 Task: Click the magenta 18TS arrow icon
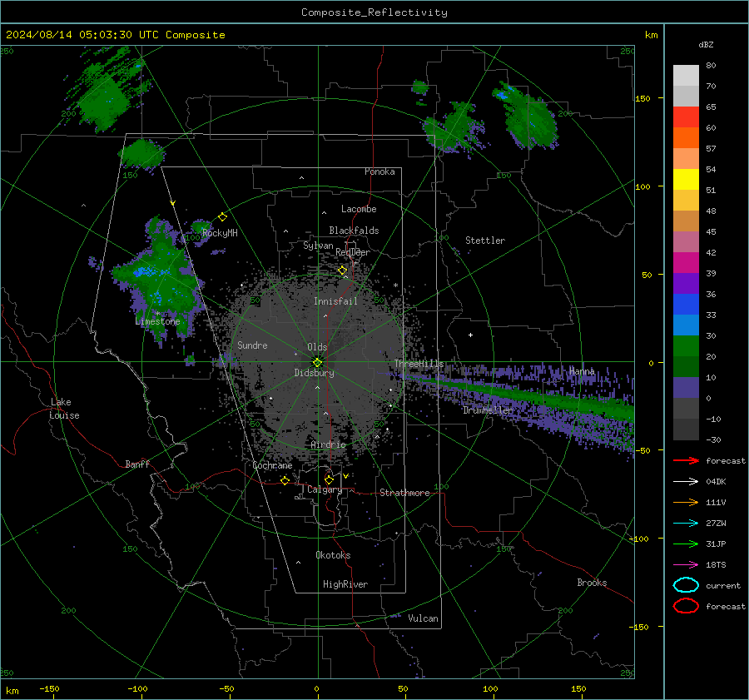[x=686, y=565]
